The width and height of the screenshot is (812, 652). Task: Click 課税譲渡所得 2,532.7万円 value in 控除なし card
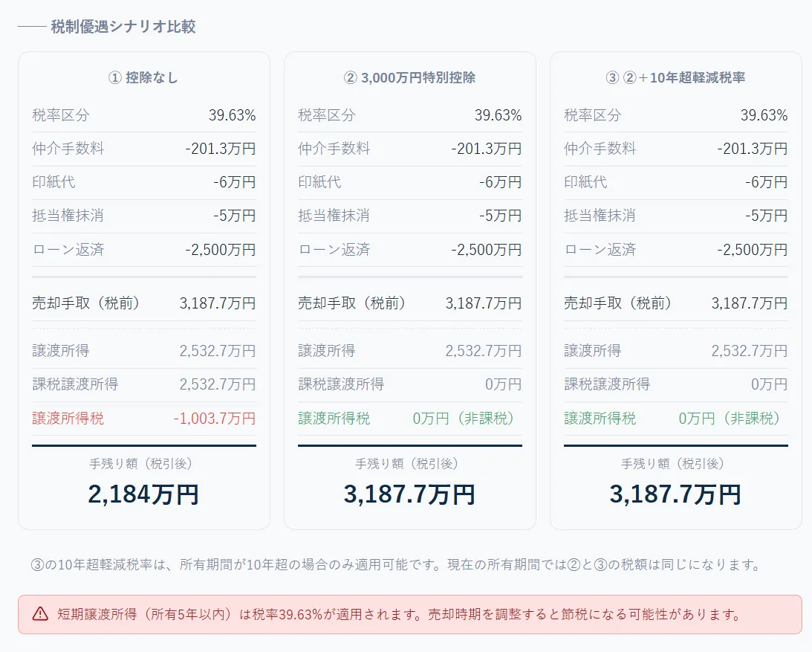pyautogui.click(x=218, y=384)
